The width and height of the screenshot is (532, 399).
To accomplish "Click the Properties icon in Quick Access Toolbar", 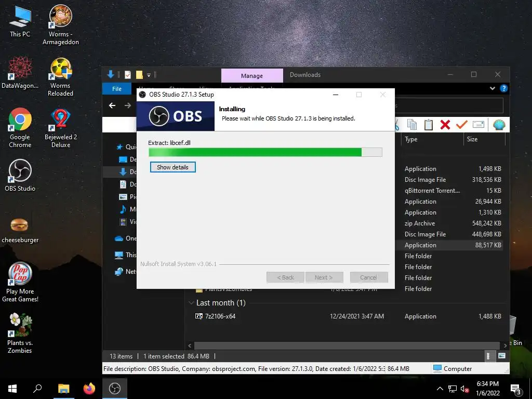I will 128,75.
